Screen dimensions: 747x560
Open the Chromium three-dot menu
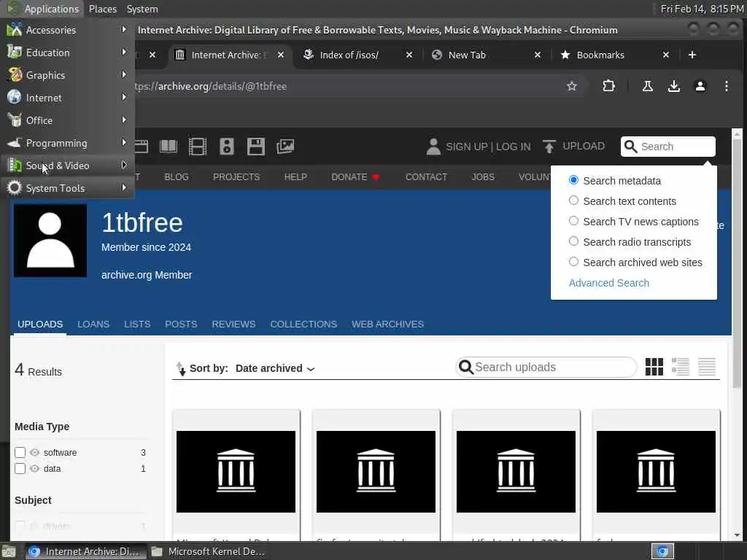[x=726, y=86]
